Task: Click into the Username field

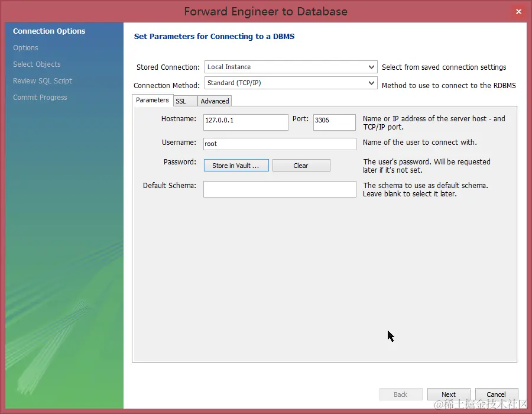Action: pos(280,144)
